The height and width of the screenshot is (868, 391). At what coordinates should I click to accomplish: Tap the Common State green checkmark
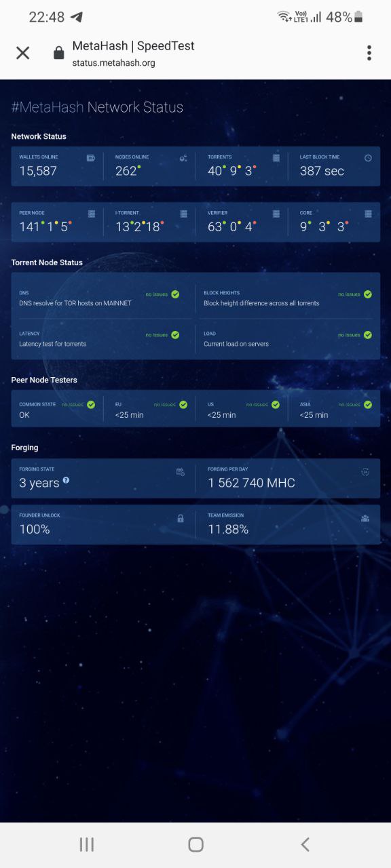(x=91, y=405)
